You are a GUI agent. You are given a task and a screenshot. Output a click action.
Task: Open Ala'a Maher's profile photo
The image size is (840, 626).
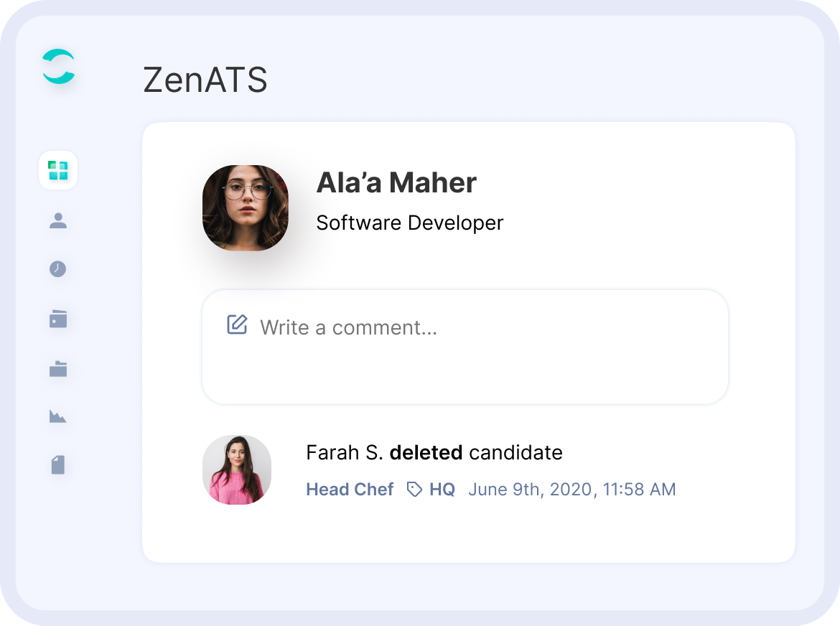click(245, 208)
